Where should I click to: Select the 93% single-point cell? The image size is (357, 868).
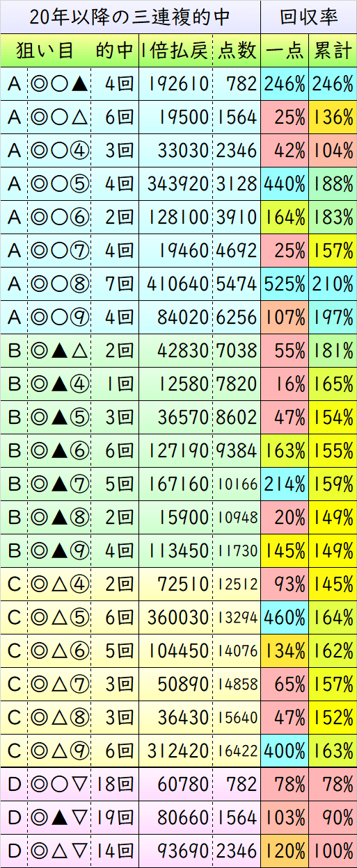click(x=285, y=584)
